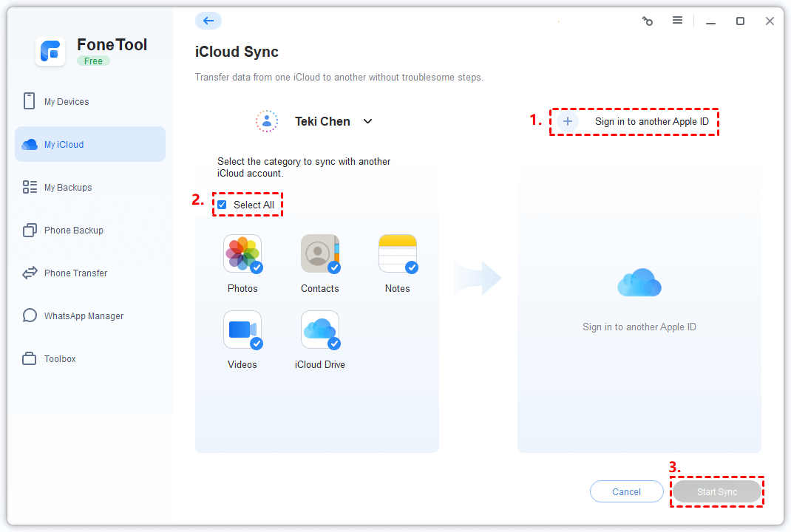
Task: Uncheck the Select All checkbox
Action: [x=222, y=205]
